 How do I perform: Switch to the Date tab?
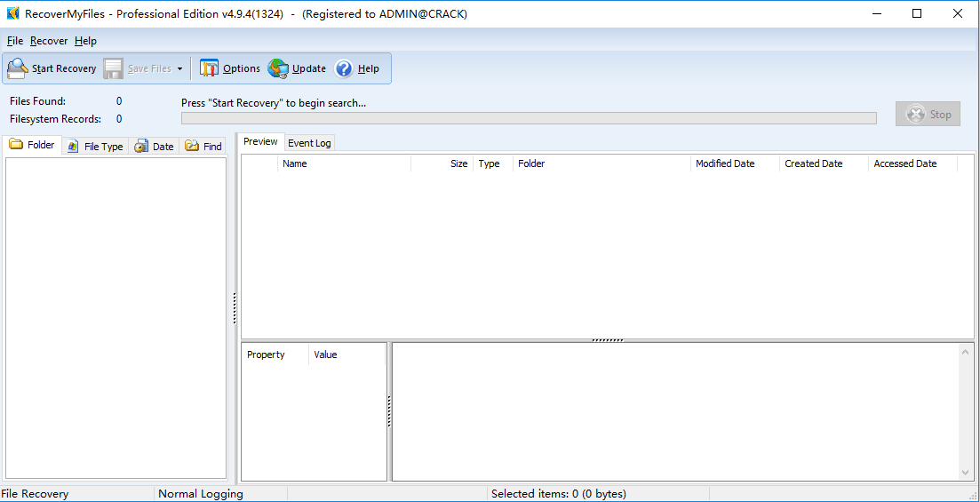pos(155,147)
